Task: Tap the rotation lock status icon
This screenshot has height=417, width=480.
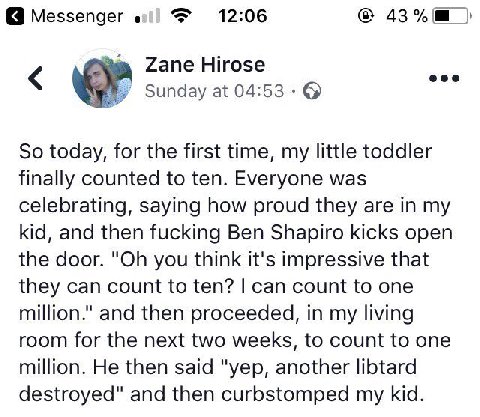Action: pos(366,16)
